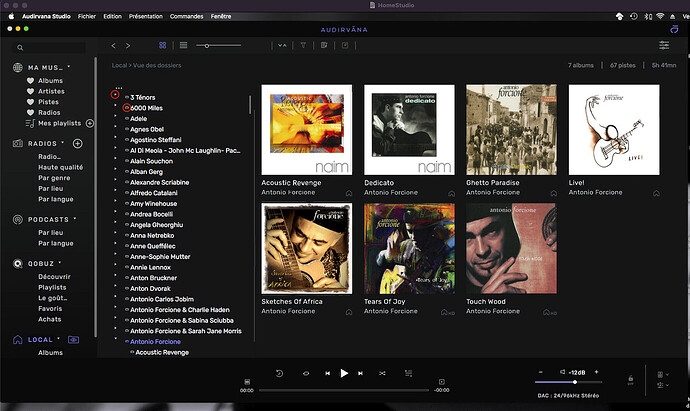Image resolution: width=690 pixels, height=411 pixels.
Task: Open the Présentation menu
Action: click(x=146, y=16)
